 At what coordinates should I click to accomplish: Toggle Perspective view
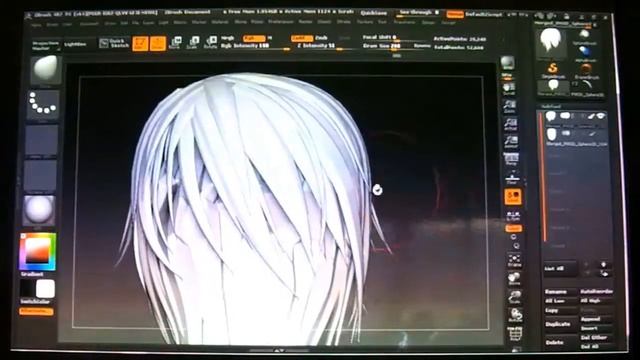511,159
